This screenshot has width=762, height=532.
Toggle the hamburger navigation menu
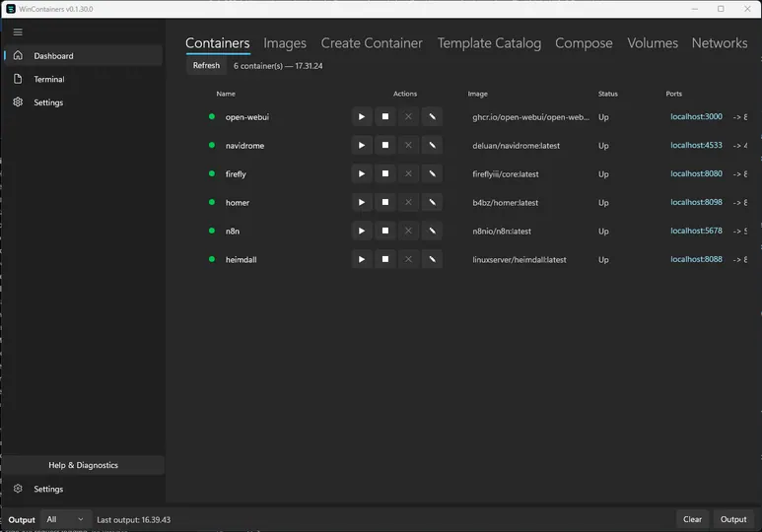pos(18,33)
